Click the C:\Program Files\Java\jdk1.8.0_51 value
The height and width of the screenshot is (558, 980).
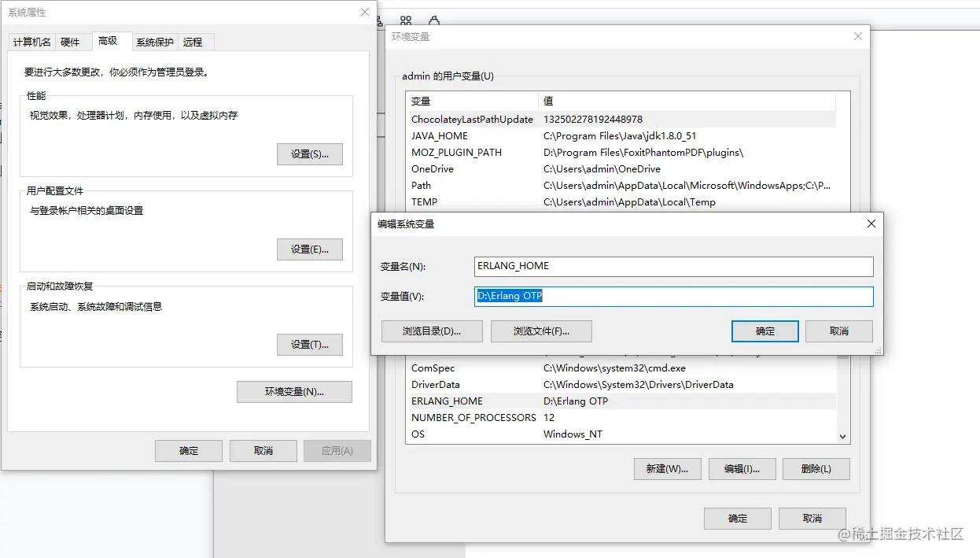pyautogui.click(x=620, y=136)
